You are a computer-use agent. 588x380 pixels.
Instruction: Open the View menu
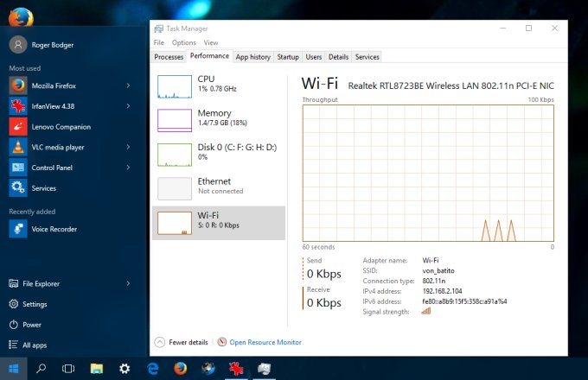tap(211, 42)
